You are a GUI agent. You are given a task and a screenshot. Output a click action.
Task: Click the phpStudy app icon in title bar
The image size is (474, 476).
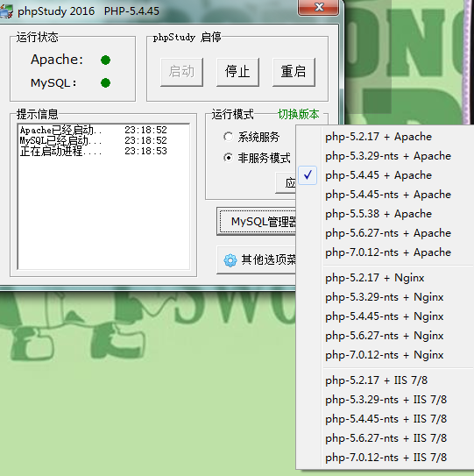[x=6, y=11]
